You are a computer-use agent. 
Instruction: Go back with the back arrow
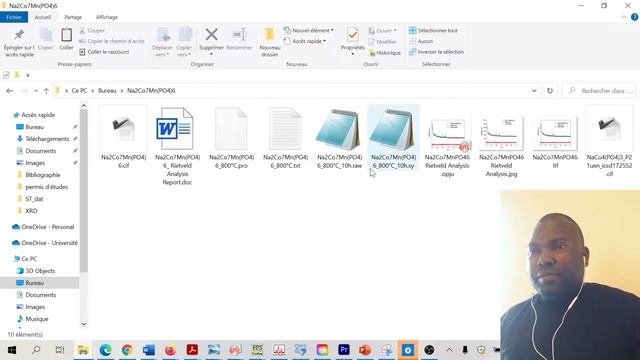click(x=10, y=91)
